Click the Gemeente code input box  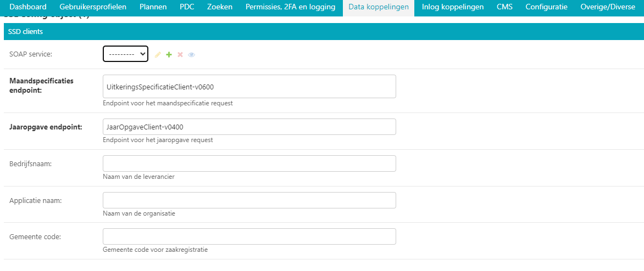[249, 236]
